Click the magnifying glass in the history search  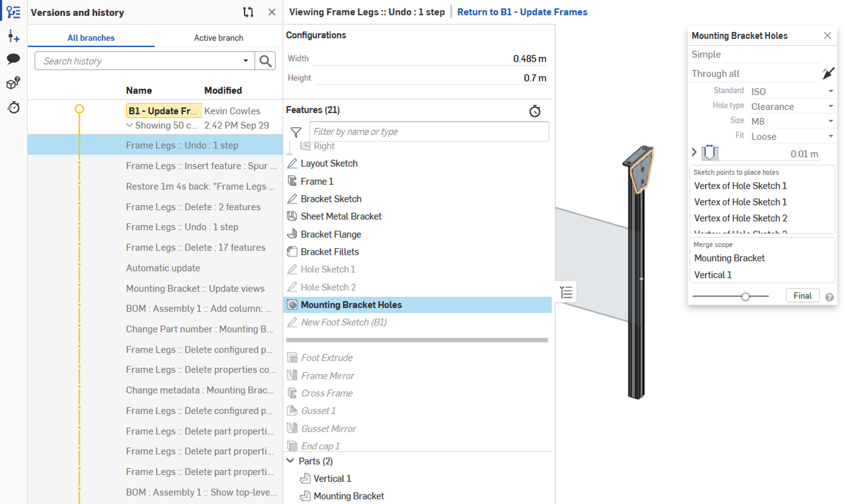coord(265,61)
